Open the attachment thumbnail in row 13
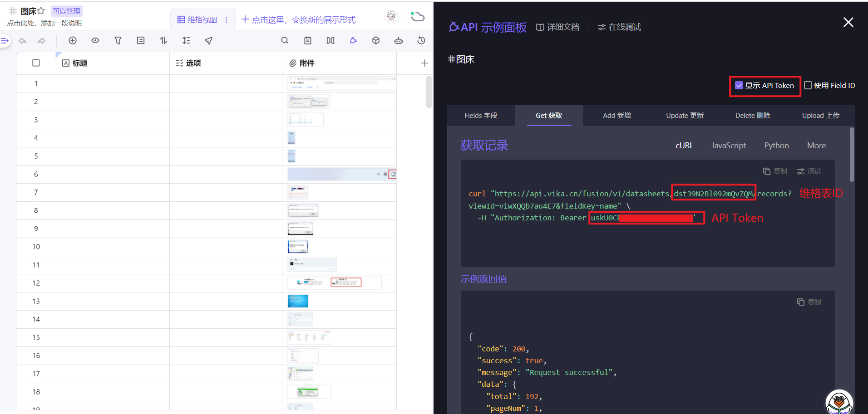The width and height of the screenshot is (868, 414). pos(298,301)
